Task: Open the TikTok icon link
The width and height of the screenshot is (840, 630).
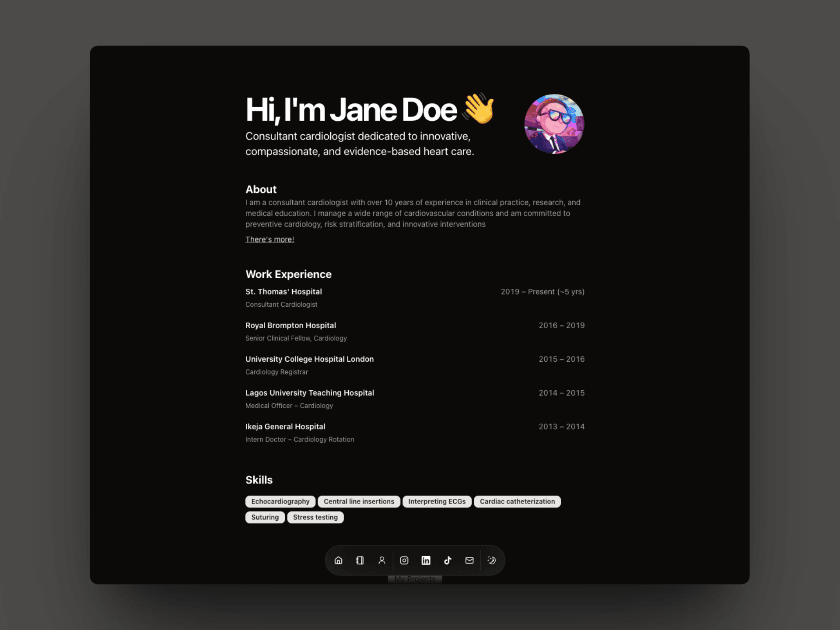Action: click(448, 560)
